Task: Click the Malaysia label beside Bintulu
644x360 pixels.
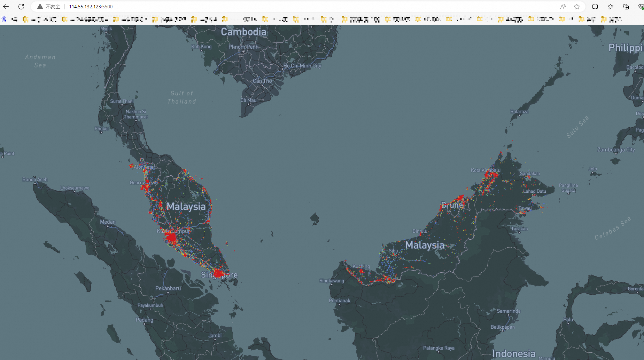Action: 425,245
